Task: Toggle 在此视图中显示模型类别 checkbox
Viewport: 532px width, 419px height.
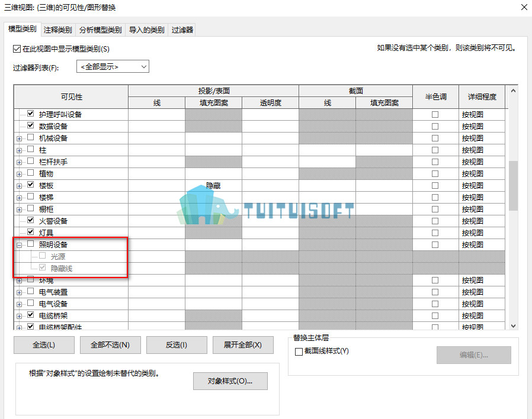Action: (x=17, y=49)
